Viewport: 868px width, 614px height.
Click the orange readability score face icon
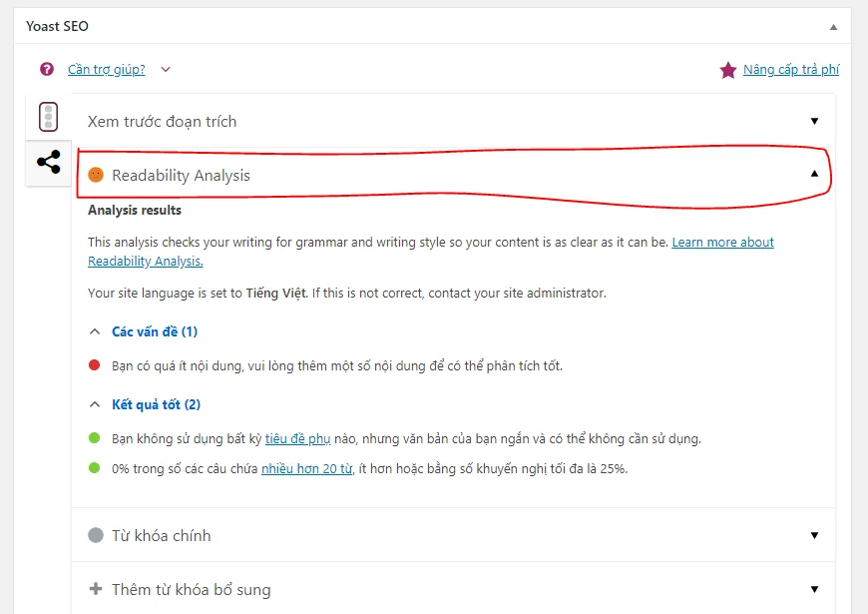[x=96, y=175]
